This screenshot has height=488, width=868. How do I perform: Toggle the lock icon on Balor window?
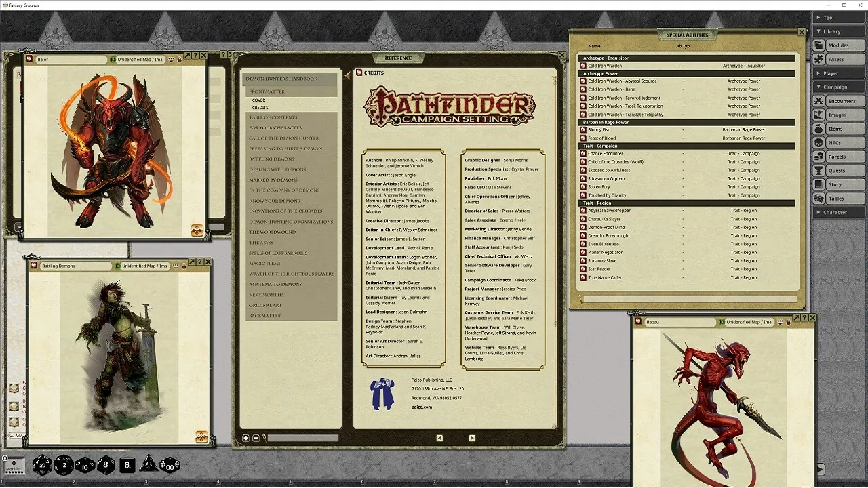[180, 60]
